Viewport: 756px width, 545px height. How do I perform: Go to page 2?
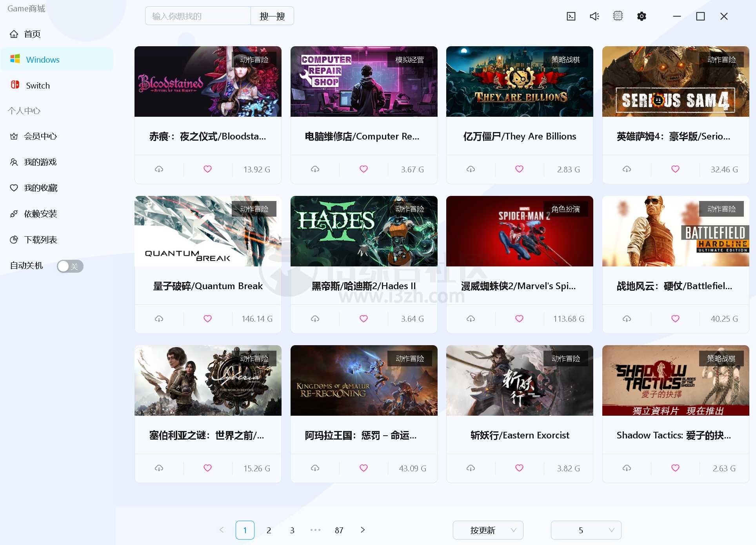(269, 530)
